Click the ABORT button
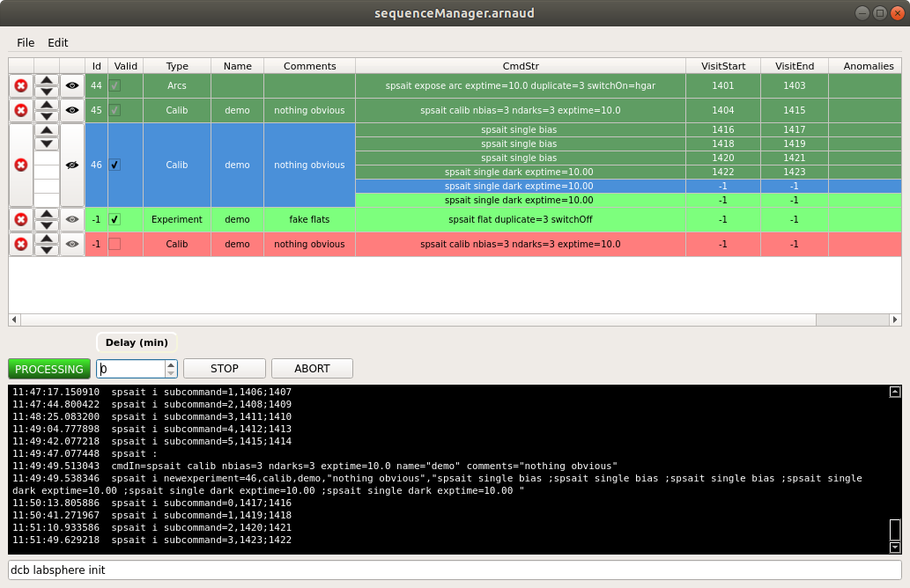The height and width of the screenshot is (588, 910). coord(312,369)
